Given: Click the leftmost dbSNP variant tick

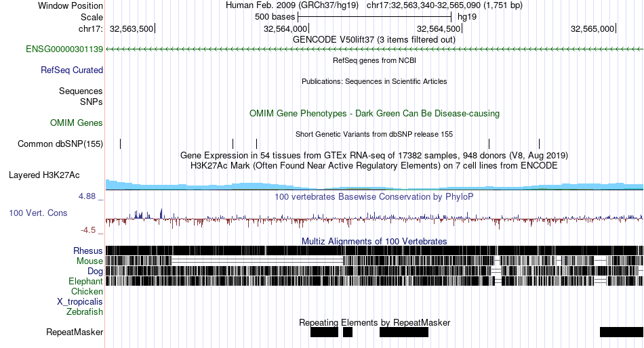Looking at the screenshot, I should [121, 144].
